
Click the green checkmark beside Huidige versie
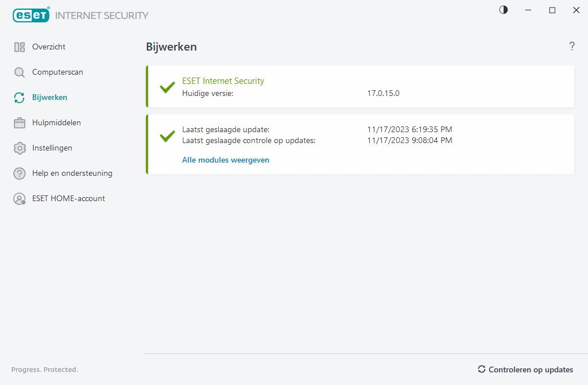click(x=167, y=87)
